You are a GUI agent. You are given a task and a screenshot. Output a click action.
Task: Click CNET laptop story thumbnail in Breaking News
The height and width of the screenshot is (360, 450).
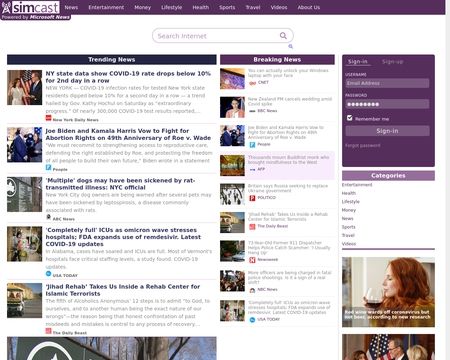(x=232, y=79)
